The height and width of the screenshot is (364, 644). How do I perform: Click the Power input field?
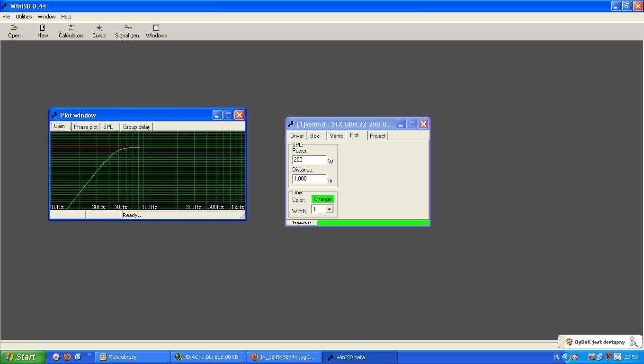(309, 160)
